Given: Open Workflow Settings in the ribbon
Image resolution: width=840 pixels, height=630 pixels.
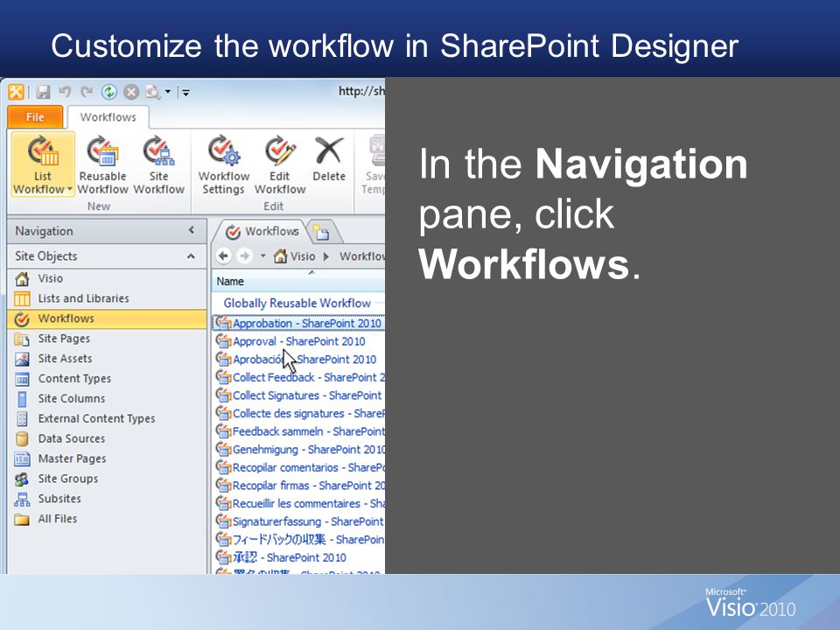Looking at the screenshot, I should [x=223, y=165].
